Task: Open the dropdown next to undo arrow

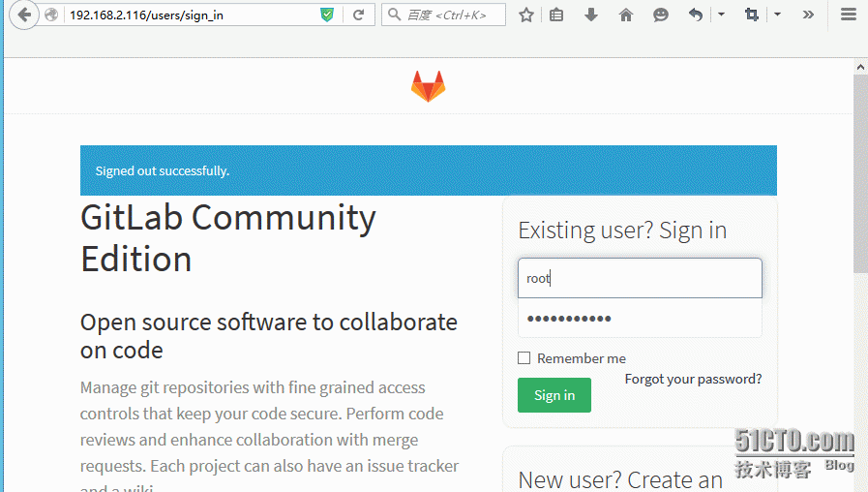Action: coord(721,15)
